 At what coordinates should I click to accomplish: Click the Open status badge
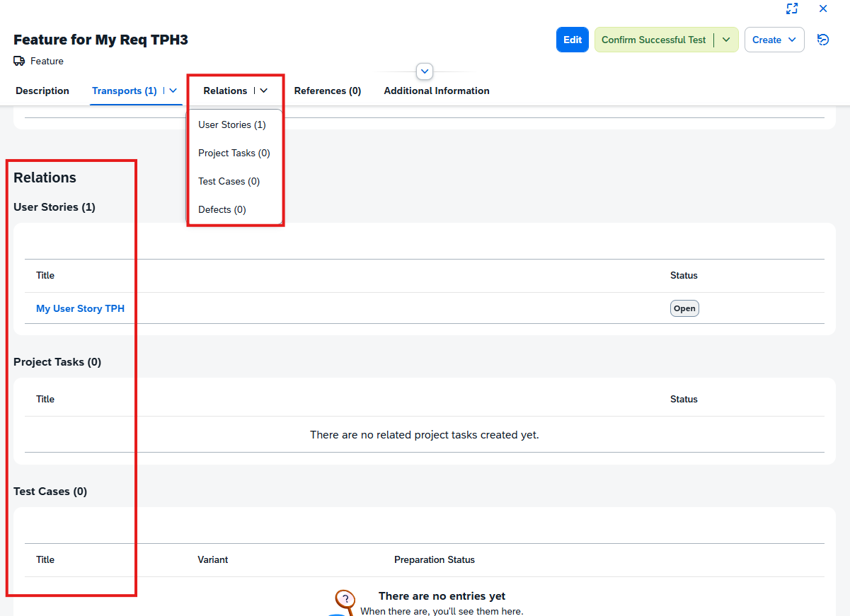pyautogui.click(x=684, y=308)
